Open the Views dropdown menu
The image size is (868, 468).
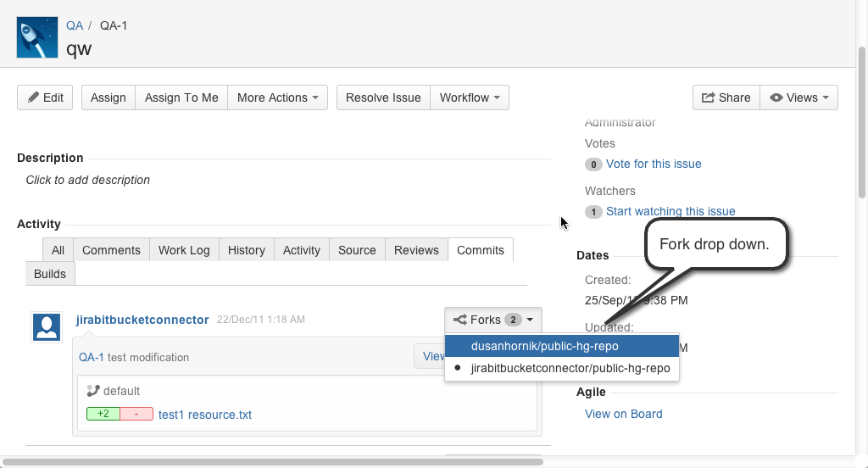tap(798, 97)
